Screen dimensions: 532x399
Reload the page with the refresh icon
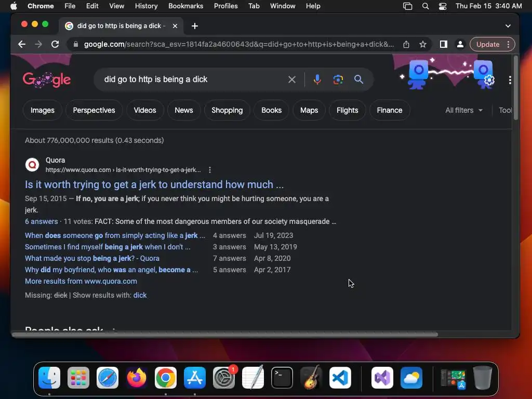pyautogui.click(x=55, y=45)
